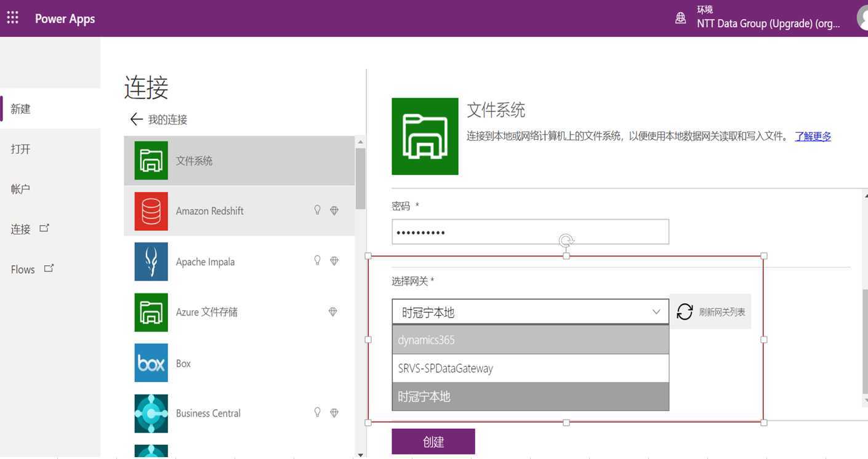Click the diamond icon on Azure 文件存储 row
This screenshot has width=868, height=459.
pos(332,312)
